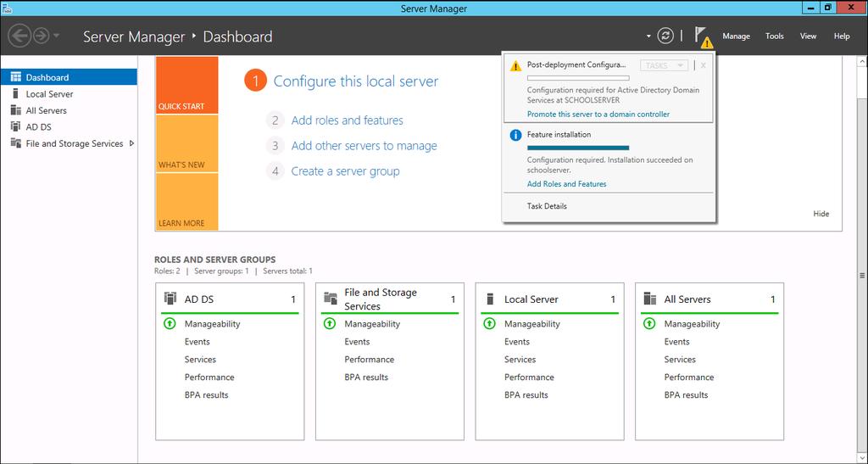Screen dimensions: 868x464
Task: Open TASKS dropdown in notification popup
Action: [x=665, y=65]
